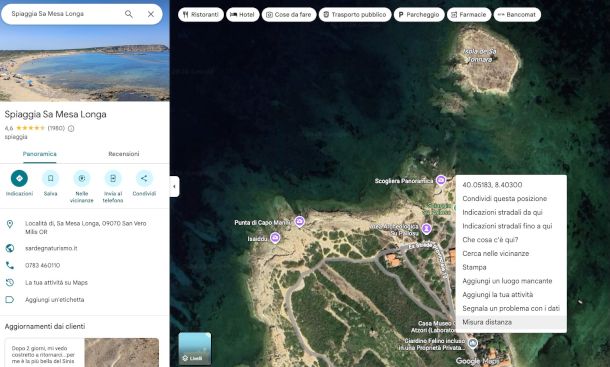This screenshot has height=367, width=610.
Task: Collapse the side panel arrow
Action: point(174,186)
